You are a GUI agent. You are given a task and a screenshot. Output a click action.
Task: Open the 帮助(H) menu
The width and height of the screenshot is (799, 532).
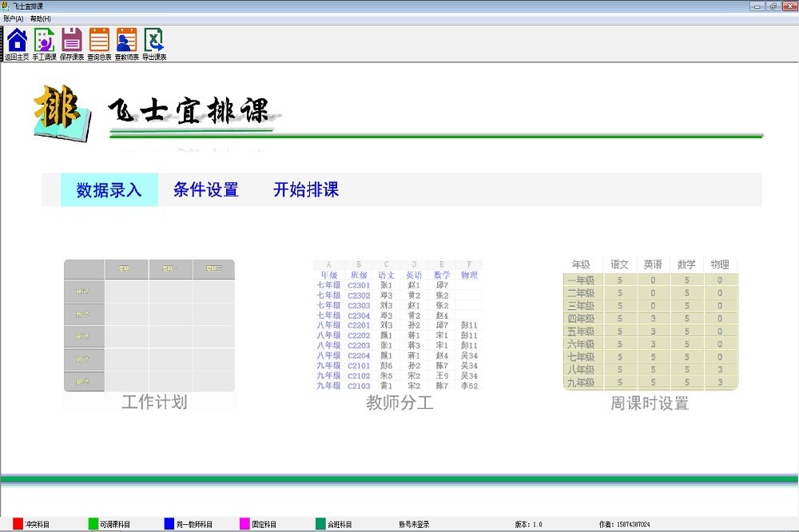click(x=40, y=18)
